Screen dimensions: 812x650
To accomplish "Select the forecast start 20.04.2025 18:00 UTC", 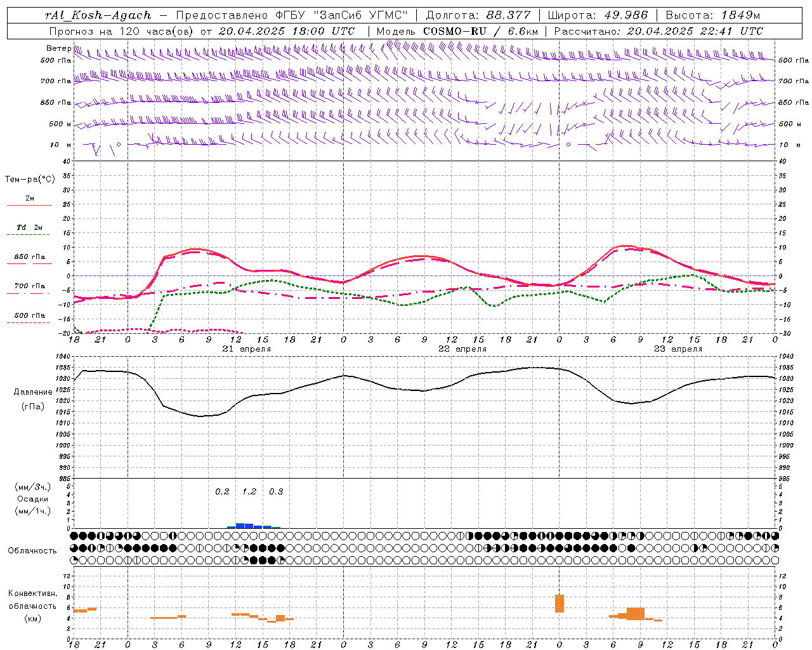I will point(287,31).
